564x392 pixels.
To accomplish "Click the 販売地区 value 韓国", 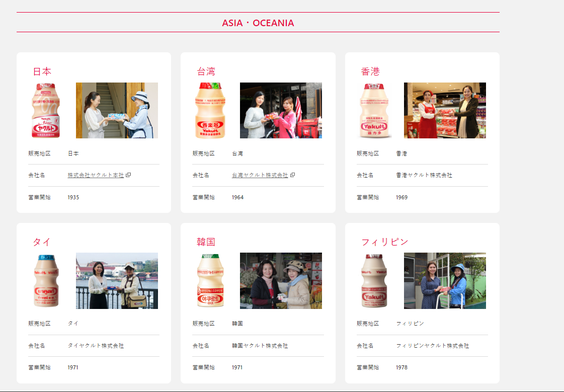I will [237, 324].
